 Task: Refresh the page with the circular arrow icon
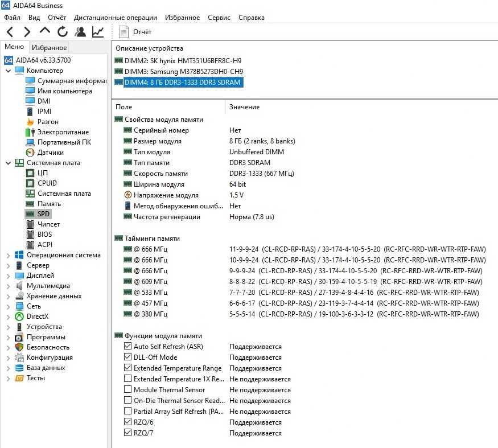62,32
